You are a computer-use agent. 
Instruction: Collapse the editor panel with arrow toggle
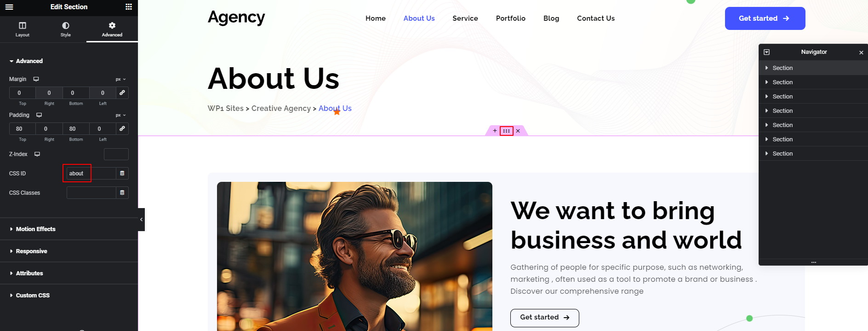141,220
